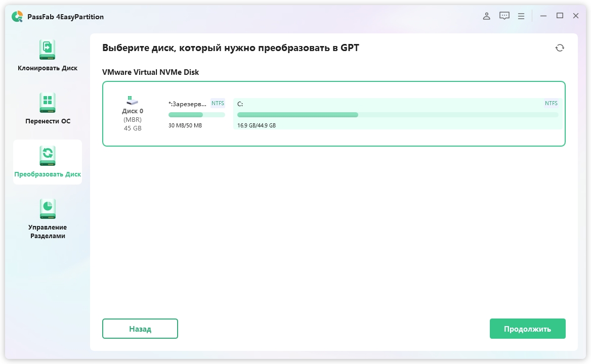The height and width of the screenshot is (364, 591).
Task: Open the user account icon
Action: coord(486,16)
